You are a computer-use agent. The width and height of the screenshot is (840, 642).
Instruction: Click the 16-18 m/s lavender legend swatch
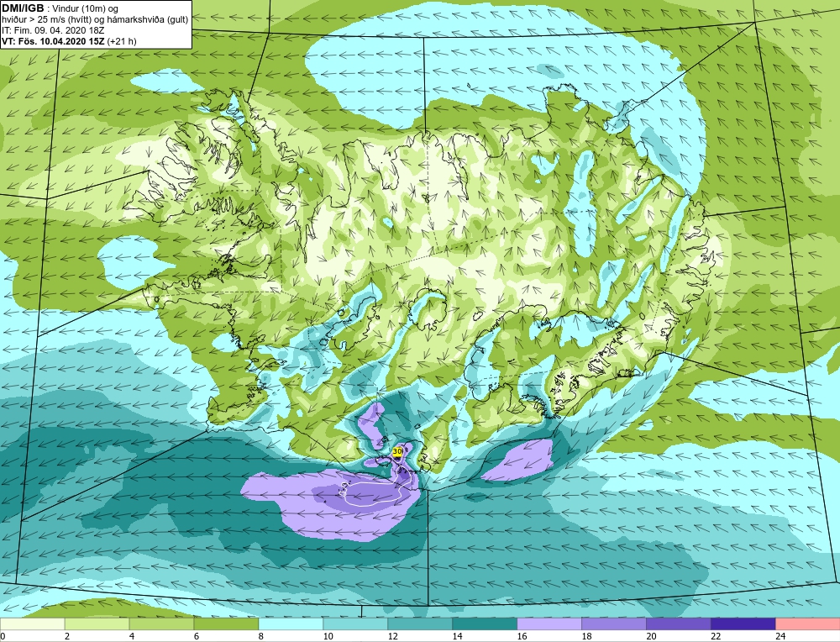coord(549,624)
